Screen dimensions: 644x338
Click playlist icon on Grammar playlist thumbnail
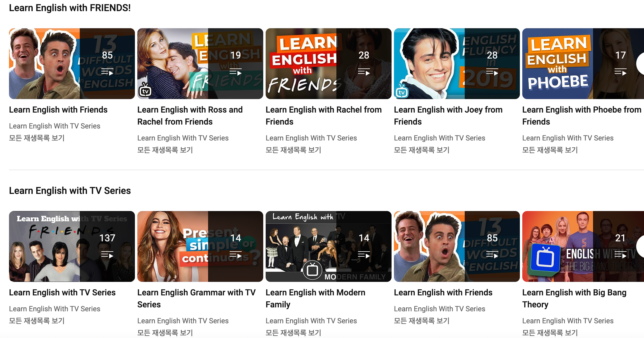pyautogui.click(x=235, y=255)
